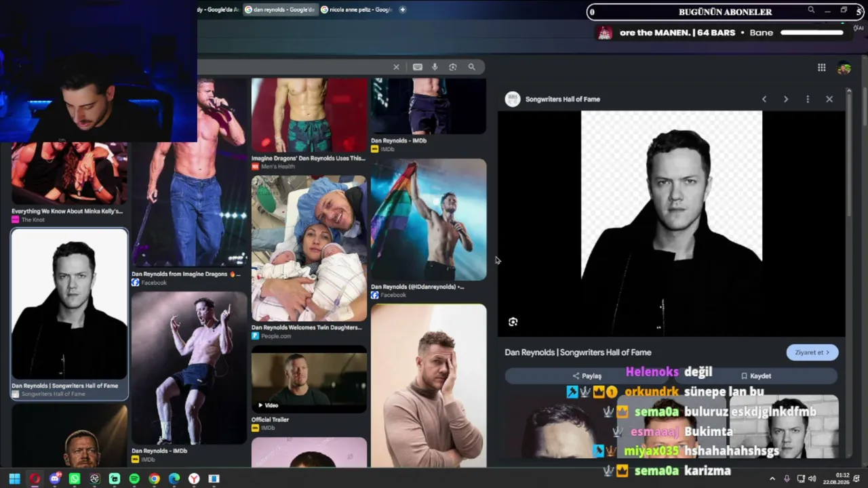This screenshot has height=488, width=868.
Task: Click the large preview portrait image
Action: [x=671, y=224]
